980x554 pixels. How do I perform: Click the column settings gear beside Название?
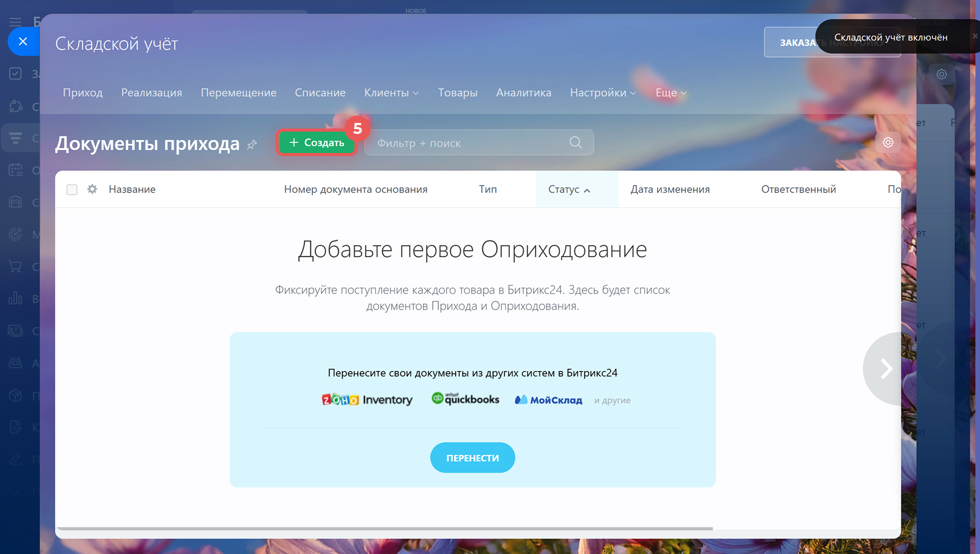[92, 189]
